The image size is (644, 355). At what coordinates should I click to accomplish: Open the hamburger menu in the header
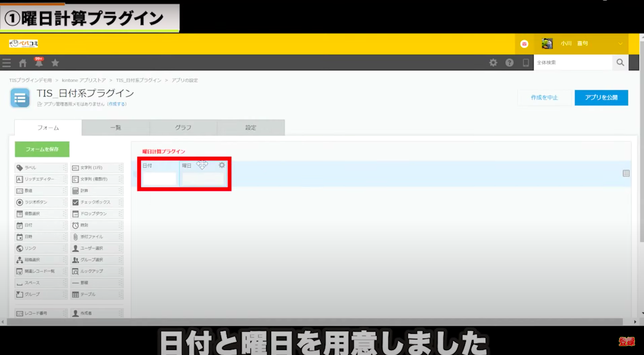[x=6, y=63]
